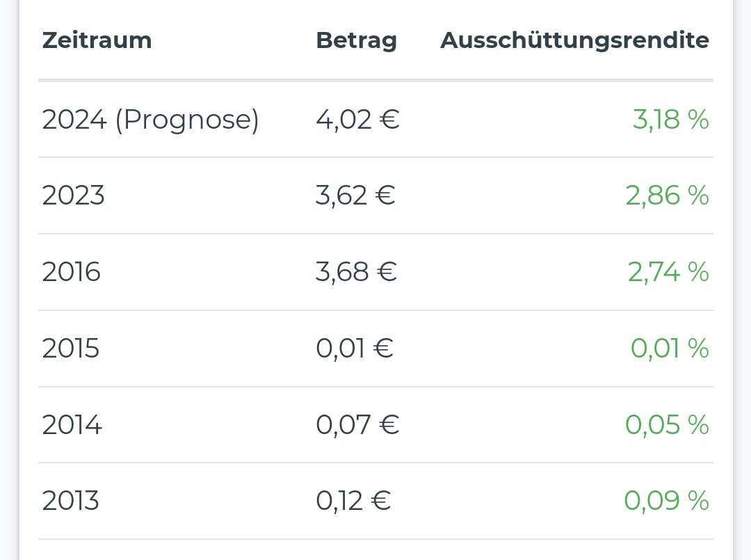The width and height of the screenshot is (751, 560).
Task: Select the 2023 row label
Action: pyautogui.click(x=73, y=195)
